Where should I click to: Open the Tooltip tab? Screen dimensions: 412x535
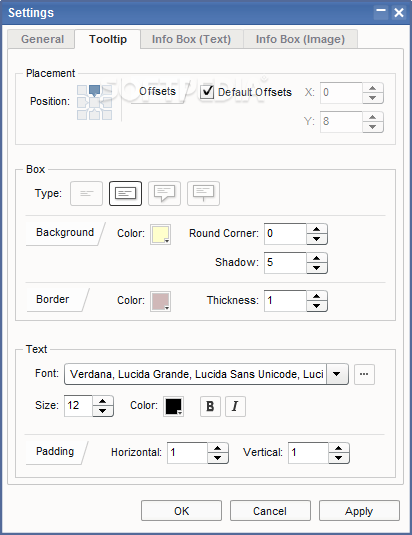coord(108,39)
